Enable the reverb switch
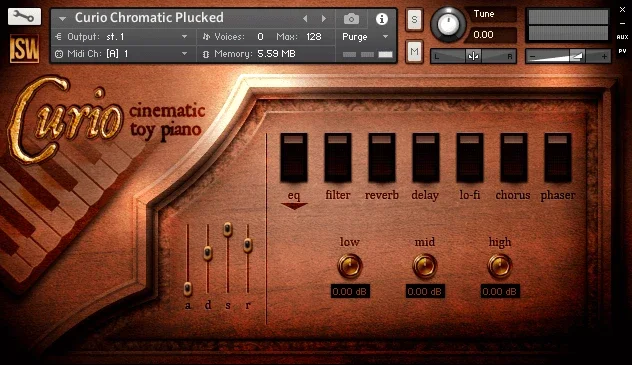Image resolution: width=632 pixels, height=365 pixels. click(382, 158)
